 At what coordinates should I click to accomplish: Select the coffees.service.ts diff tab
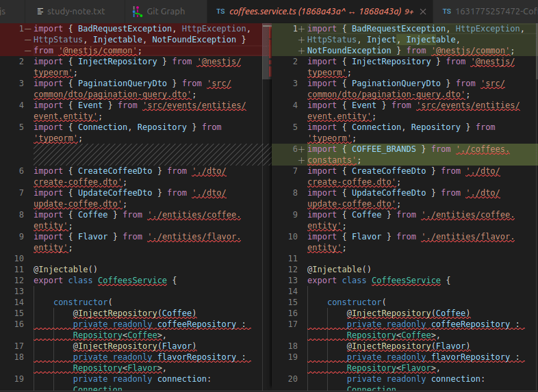point(320,12)
